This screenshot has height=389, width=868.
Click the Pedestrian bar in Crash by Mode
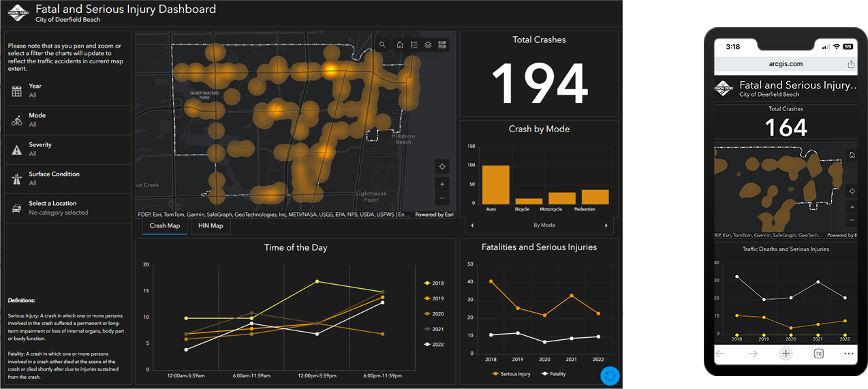click(x=595, y=197)
